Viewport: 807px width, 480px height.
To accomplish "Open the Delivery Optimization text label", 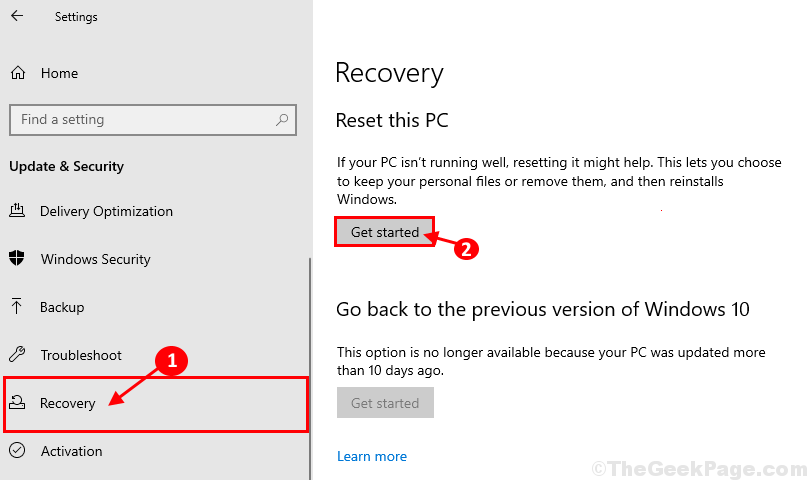I will tap(107, 211).
